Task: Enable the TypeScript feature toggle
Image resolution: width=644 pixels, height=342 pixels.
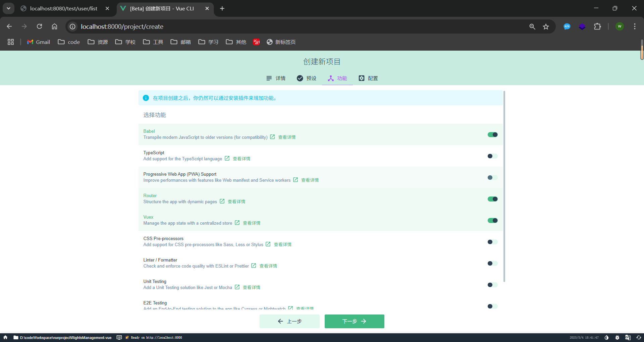Action: 492,156
